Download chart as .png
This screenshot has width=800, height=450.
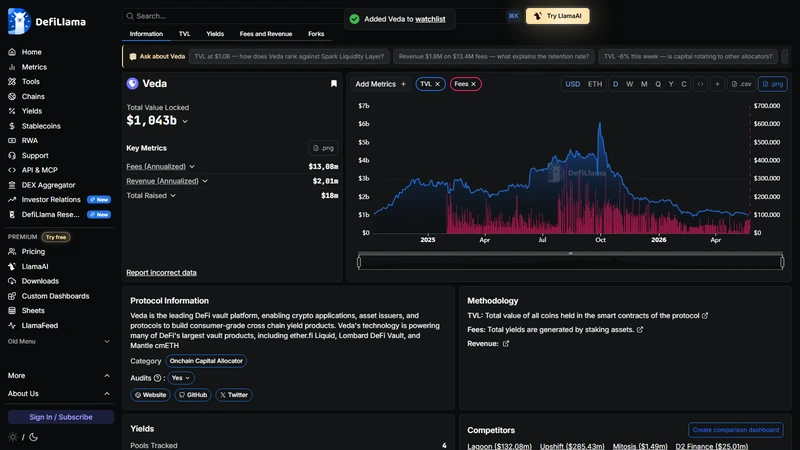[x=772, y=84]
